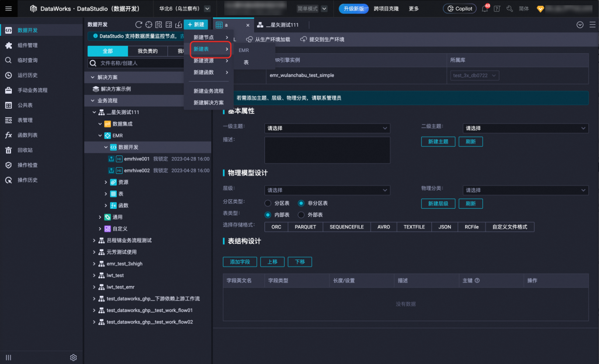Image resolution: width=599 pixels, height=364 pixels.
Task: Open notifications bell with 48 badge
Action: pos(485,9)
